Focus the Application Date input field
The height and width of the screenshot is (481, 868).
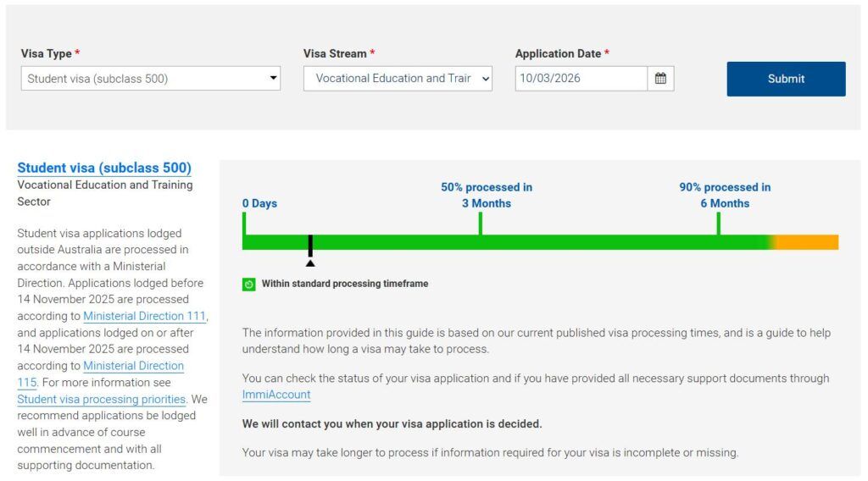[x=581, y=79]
